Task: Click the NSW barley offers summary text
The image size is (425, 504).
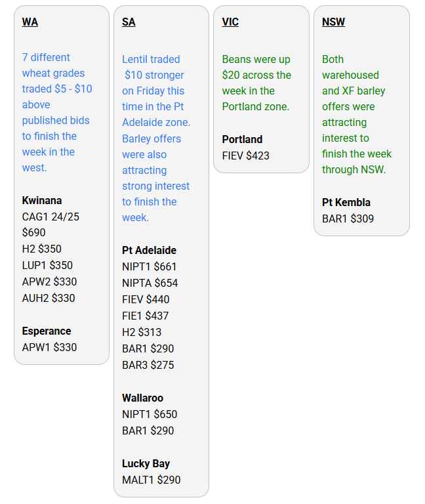Action: [x=357, y=114]
